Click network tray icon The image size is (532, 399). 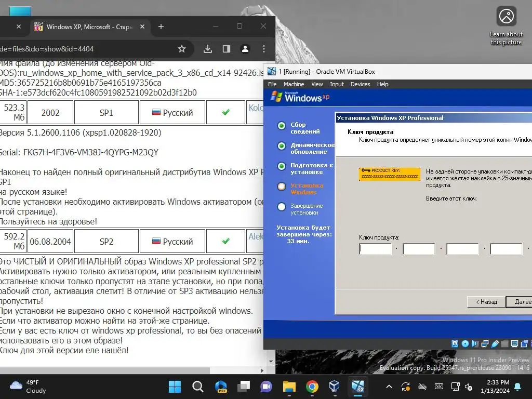(455, 387)
